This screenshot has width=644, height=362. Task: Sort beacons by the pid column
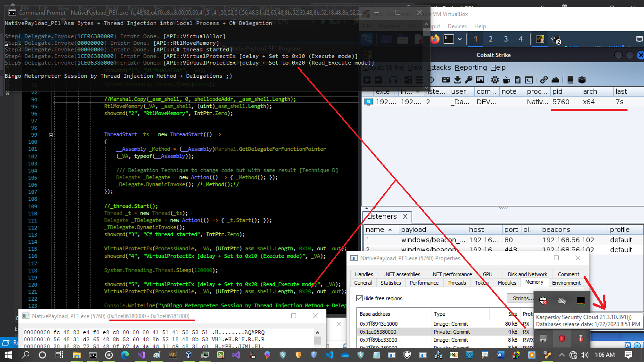[565, 91]
